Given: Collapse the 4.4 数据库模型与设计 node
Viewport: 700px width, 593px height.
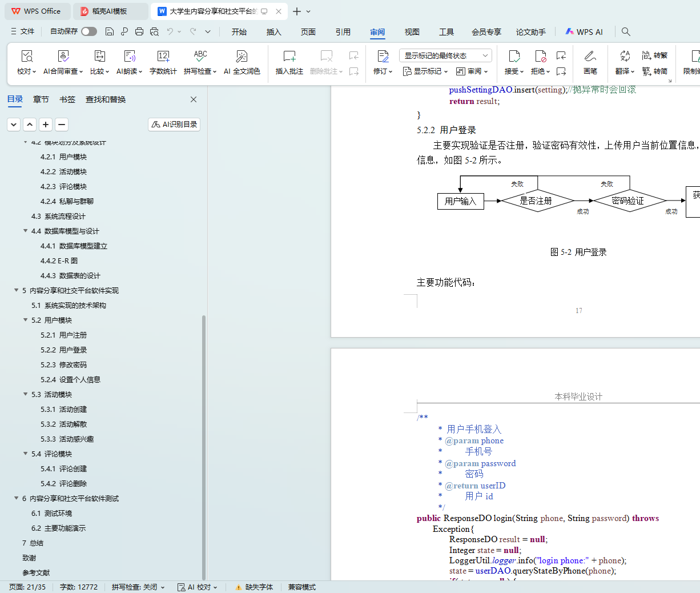Looking at the screenshot, I should pyautogui.click(x=26, y=231).
